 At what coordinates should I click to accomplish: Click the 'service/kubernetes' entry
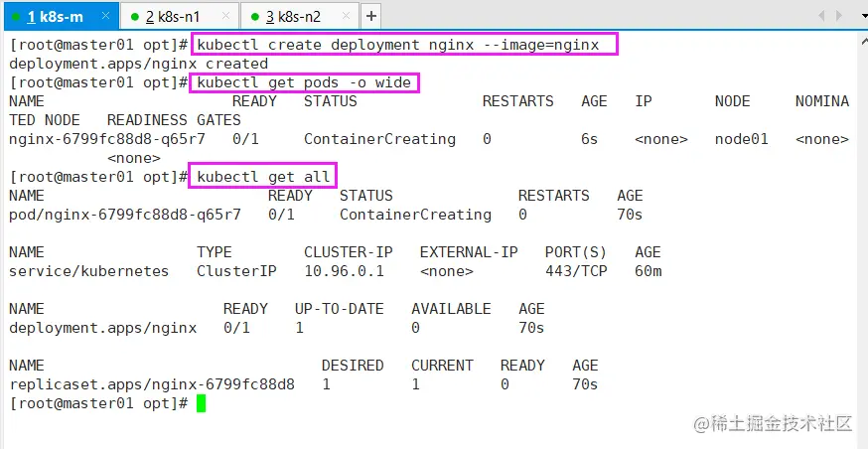tap(89, 271)
